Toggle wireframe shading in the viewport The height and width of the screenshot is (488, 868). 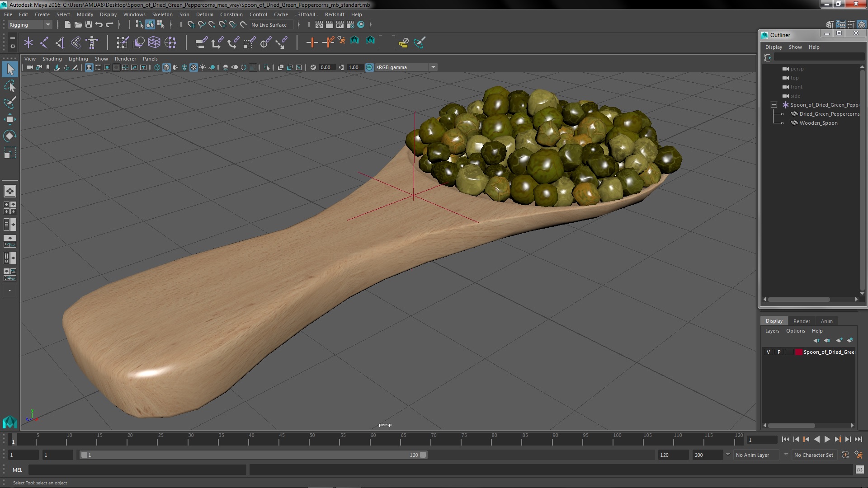tap(157, 67)
